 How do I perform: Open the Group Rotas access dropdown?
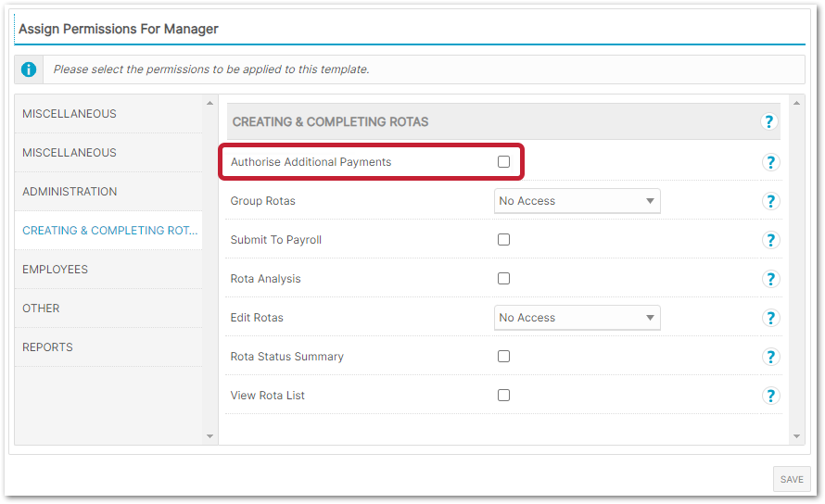point(577,201)
